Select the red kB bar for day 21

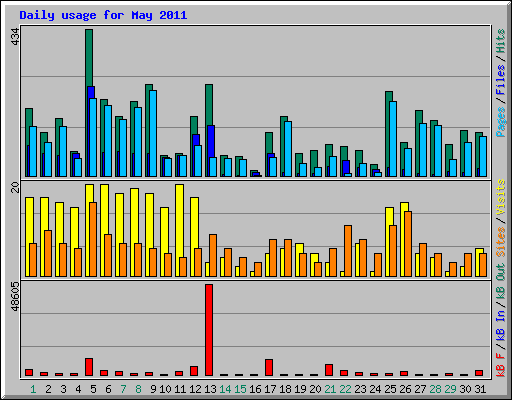(329, 370)
